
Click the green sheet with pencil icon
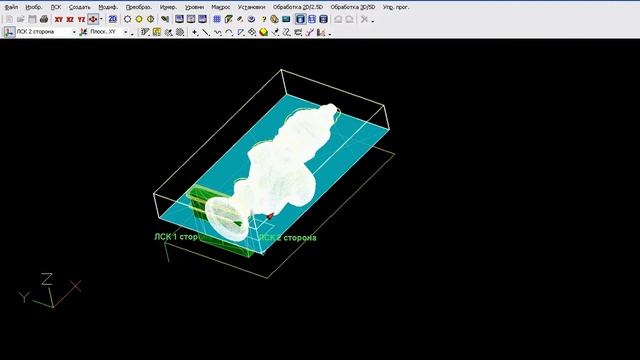click(x=229, y=19)
